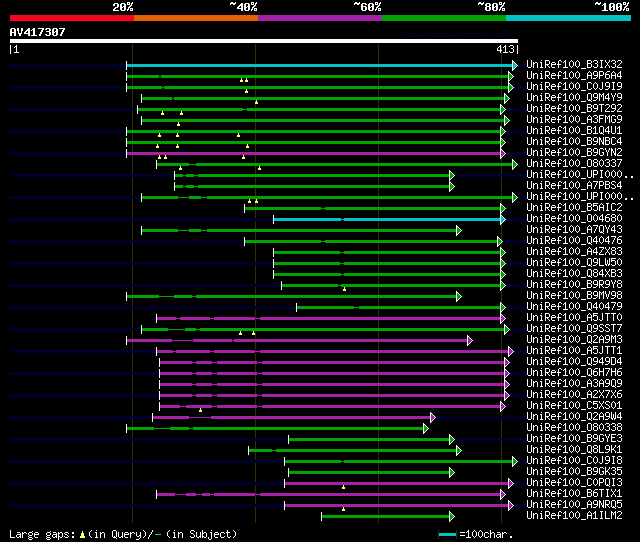Select the UniRef100_A5JTT0 label
This screenshot has height=542, width=640.
[574, 318]
